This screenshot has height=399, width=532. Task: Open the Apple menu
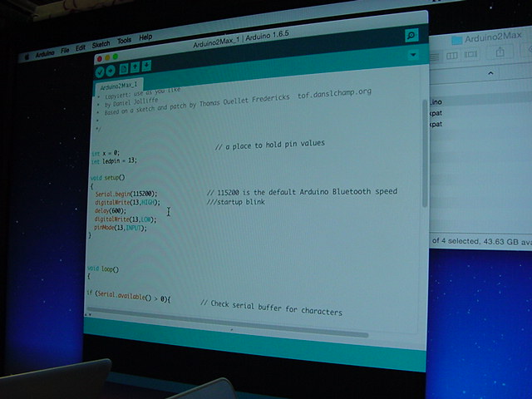tap(27, 57)
